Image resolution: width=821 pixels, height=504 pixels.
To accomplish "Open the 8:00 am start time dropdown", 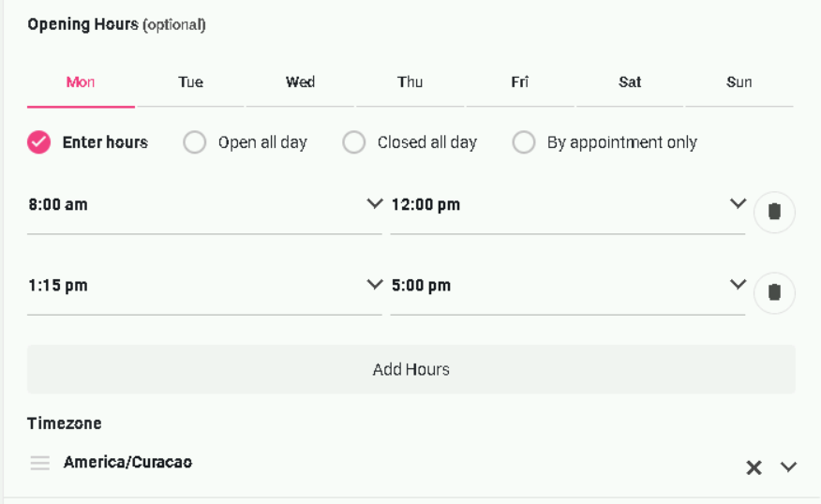I will click(204, 204).
